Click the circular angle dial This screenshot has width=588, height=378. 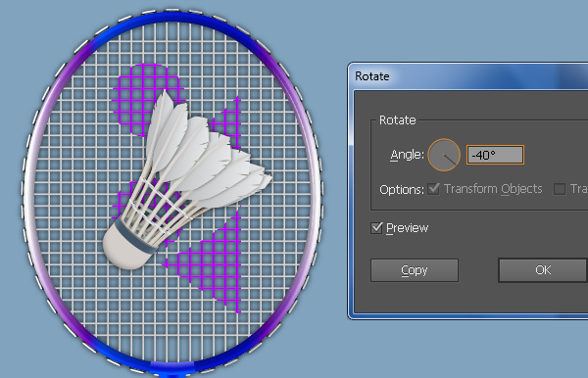[x=444, y=155]
